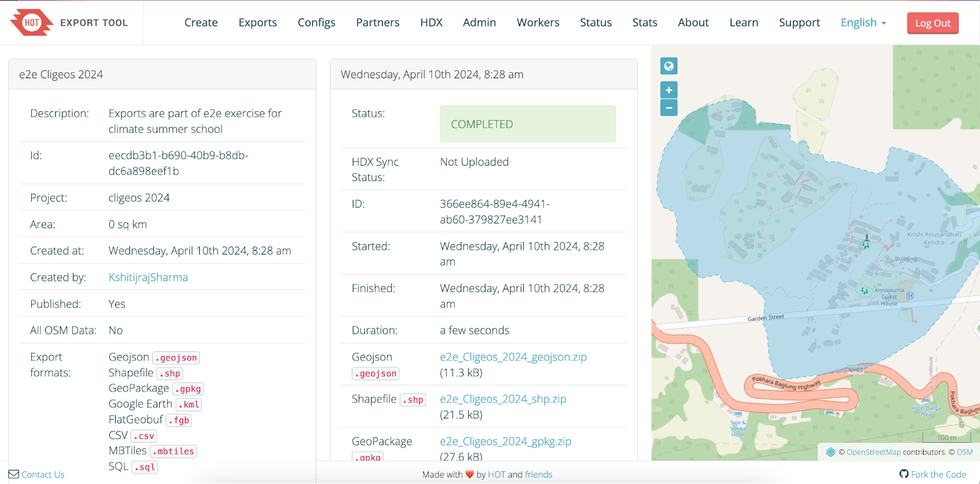
Task: Open the Workers page
Action: coord(538,23)
